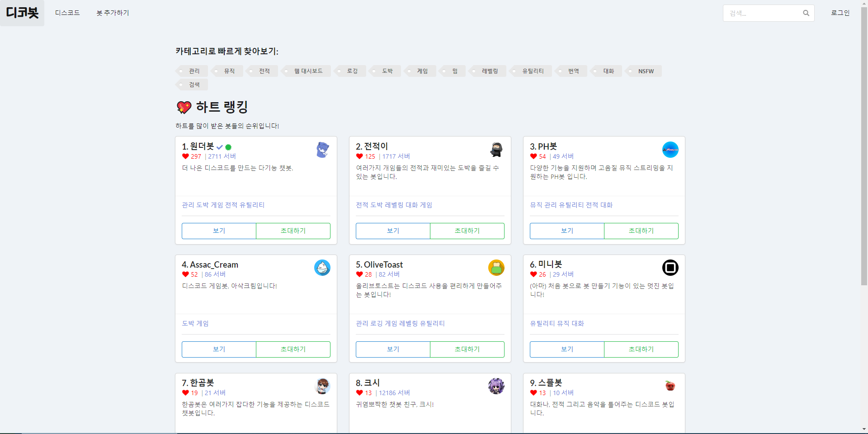Viewport: 868px width, 434px height.
Task: Open the 7. 한곰봇 title link
Action: click(x=198, y=383)
